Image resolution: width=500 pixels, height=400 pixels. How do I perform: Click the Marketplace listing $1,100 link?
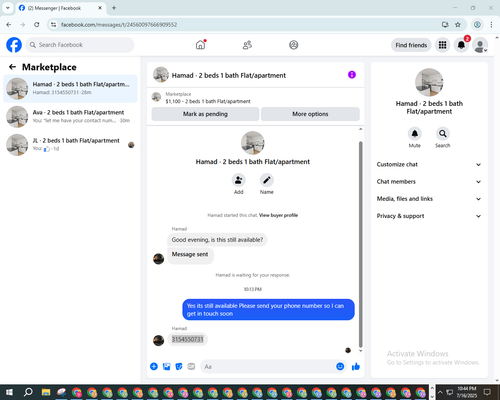coord(208,101)
